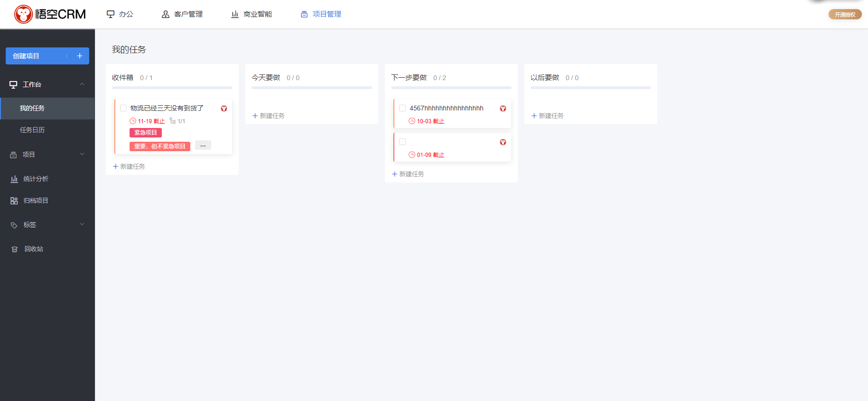Click the plus icon beside 收件箱 新建任务

coord(115,166)
